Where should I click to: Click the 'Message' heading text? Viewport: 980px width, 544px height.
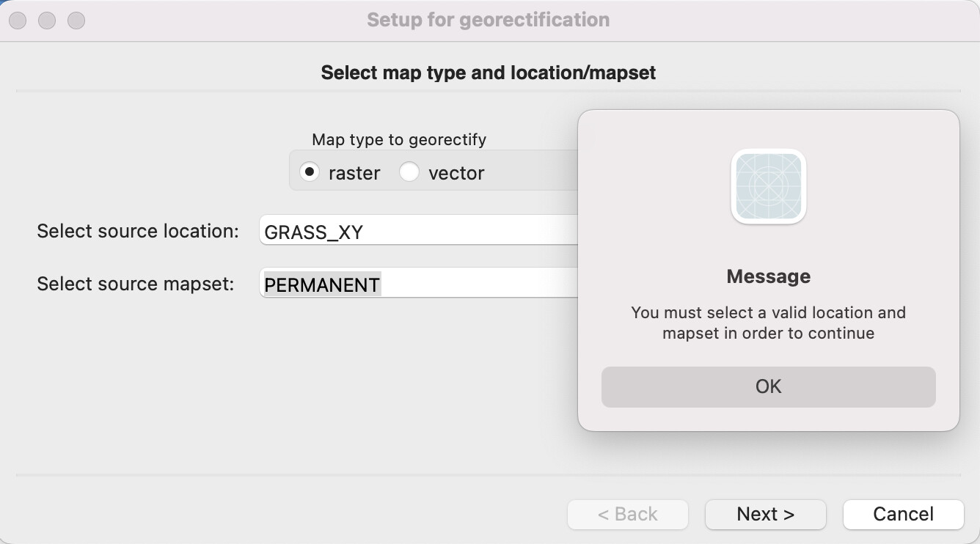coord(769,276)
